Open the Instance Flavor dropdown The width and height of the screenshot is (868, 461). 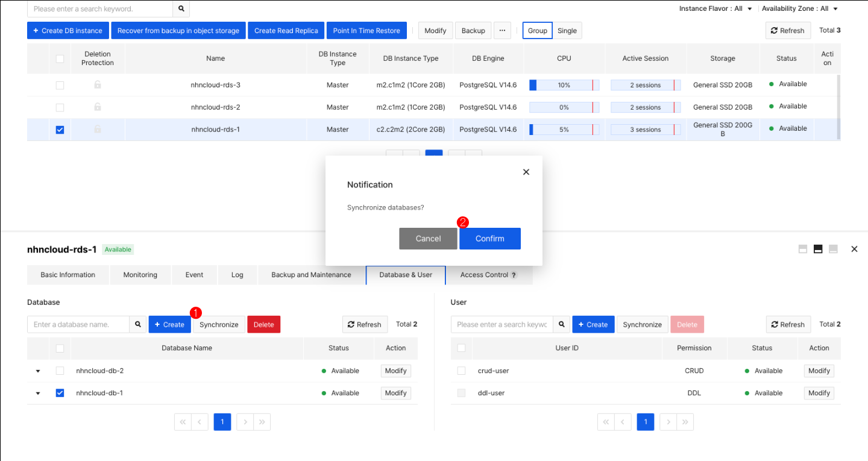point(715,8)
